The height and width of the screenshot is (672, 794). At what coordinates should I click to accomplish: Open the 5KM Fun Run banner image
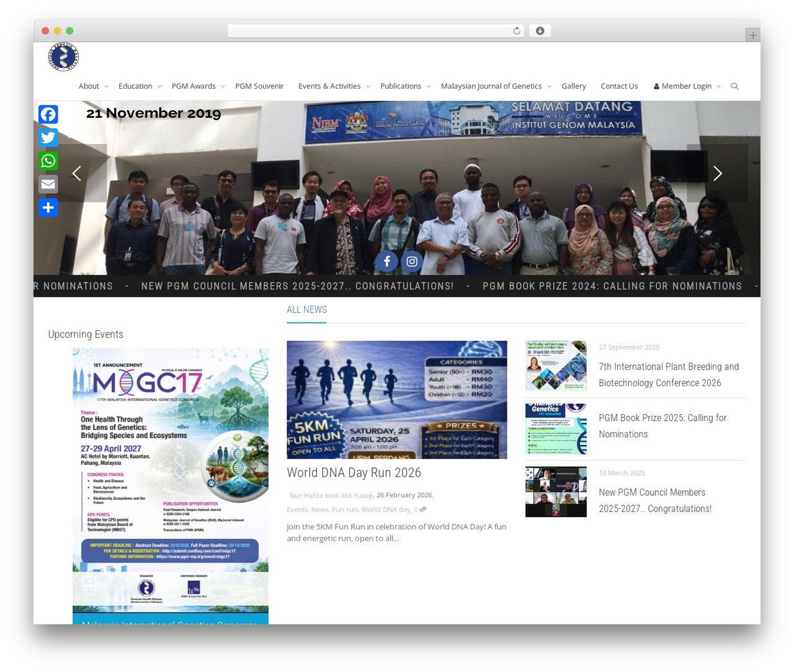click(x=397, y=400)
